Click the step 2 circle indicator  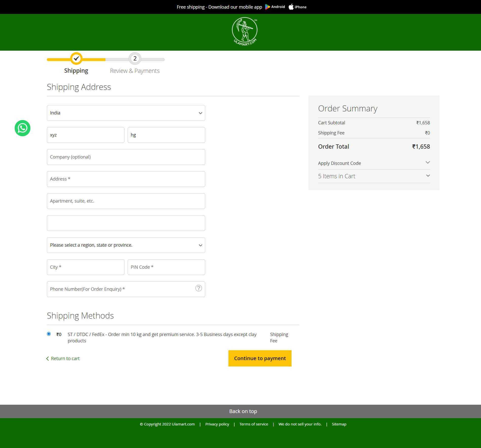point(134,59)
